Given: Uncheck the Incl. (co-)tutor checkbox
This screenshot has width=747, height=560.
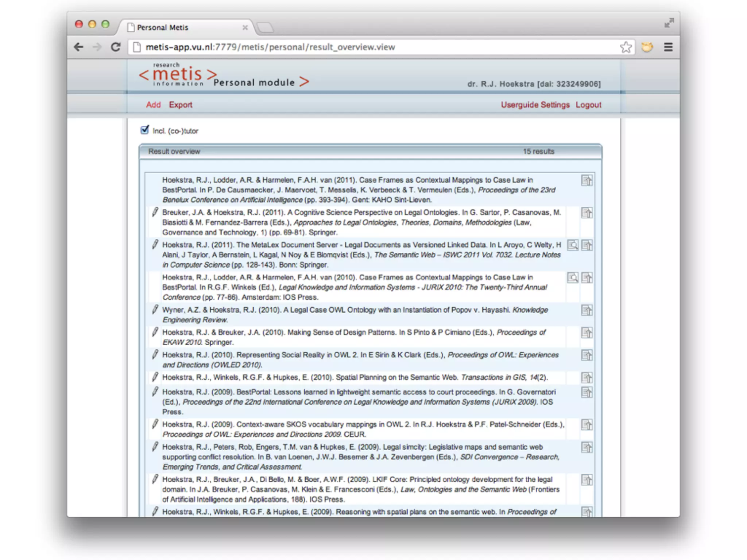Looking at the screenshot, I should [145, 130].
